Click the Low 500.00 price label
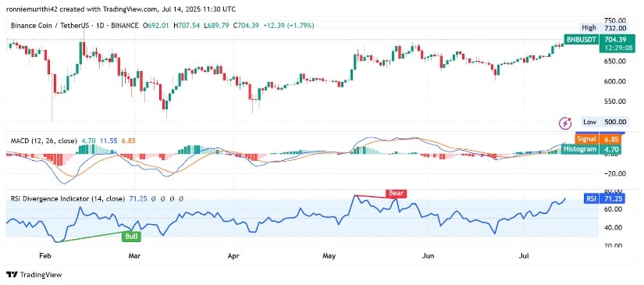This screenshot has width=644, height=285. tap(605, 122)
